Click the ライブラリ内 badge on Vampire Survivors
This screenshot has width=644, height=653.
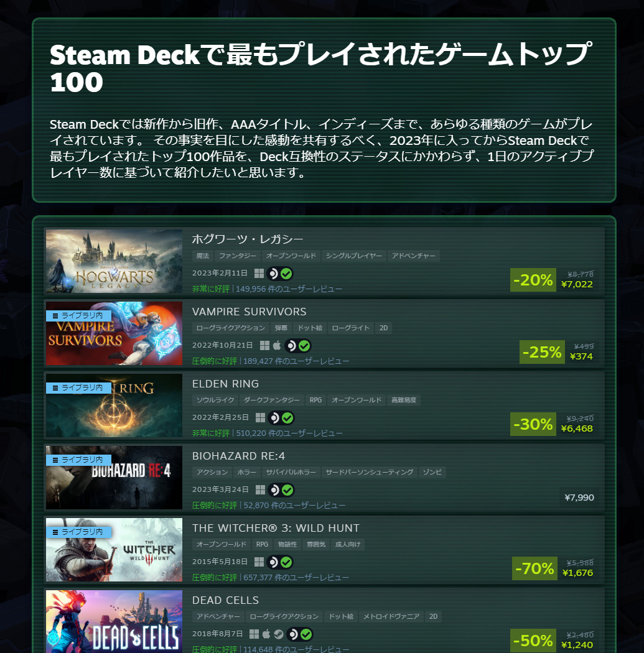click(x=79, y=315)
